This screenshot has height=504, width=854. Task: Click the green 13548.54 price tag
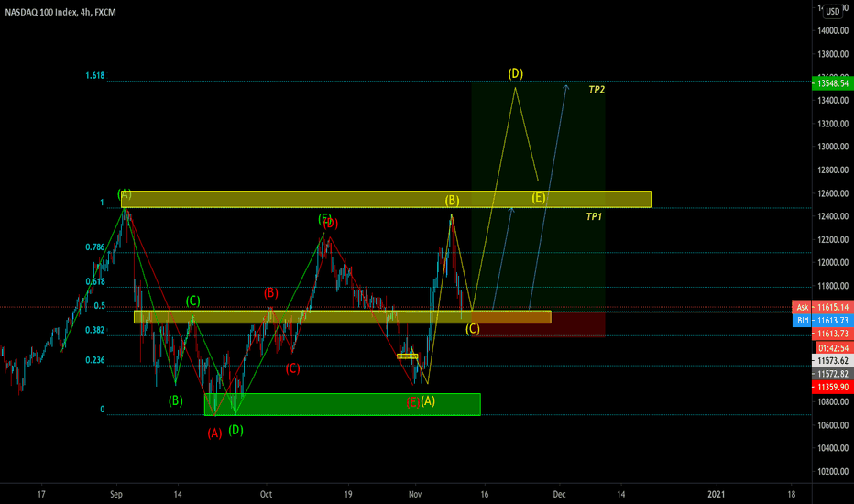pos(833,83)
